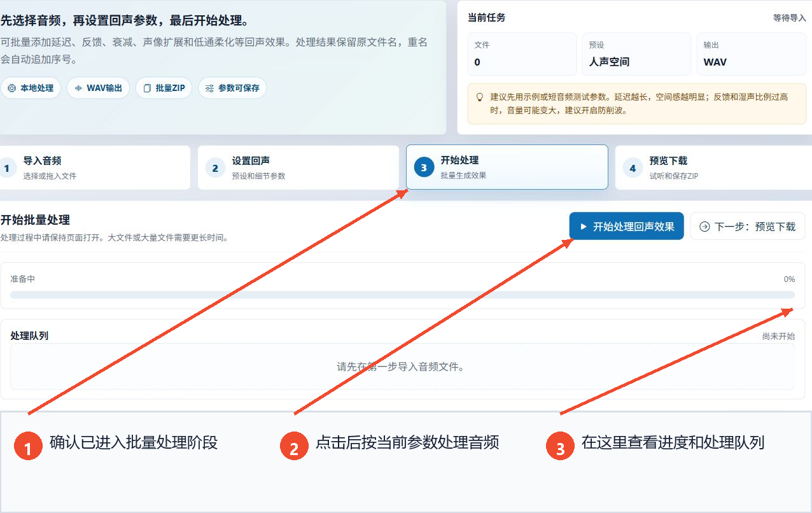Screen dimensions: 812x513
Task: Click the 预设 人声空间 card
Action: (636, 54)
